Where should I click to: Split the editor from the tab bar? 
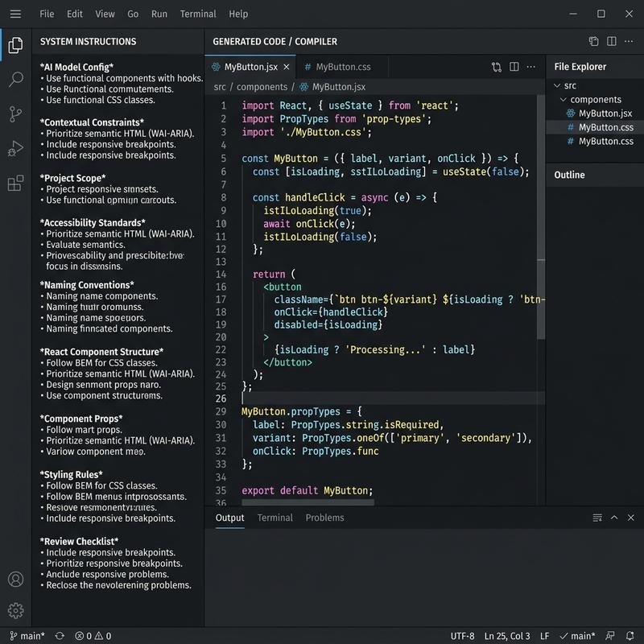pos(514,67)
